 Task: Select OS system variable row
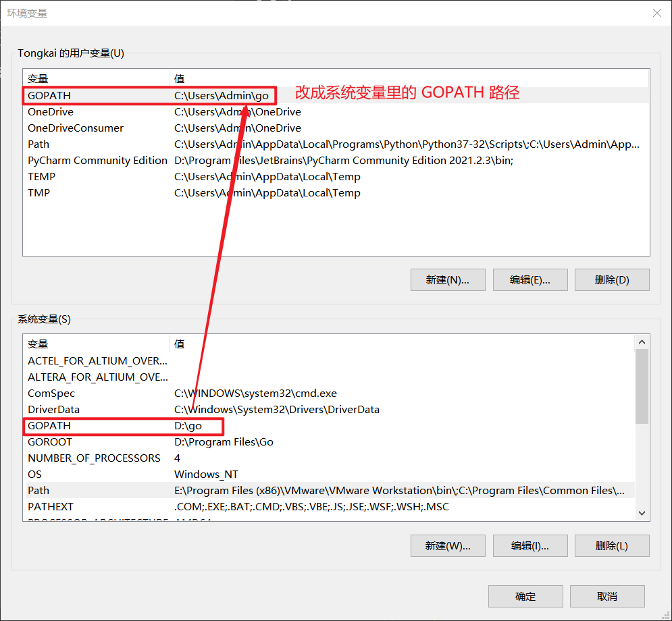[329, 474]
